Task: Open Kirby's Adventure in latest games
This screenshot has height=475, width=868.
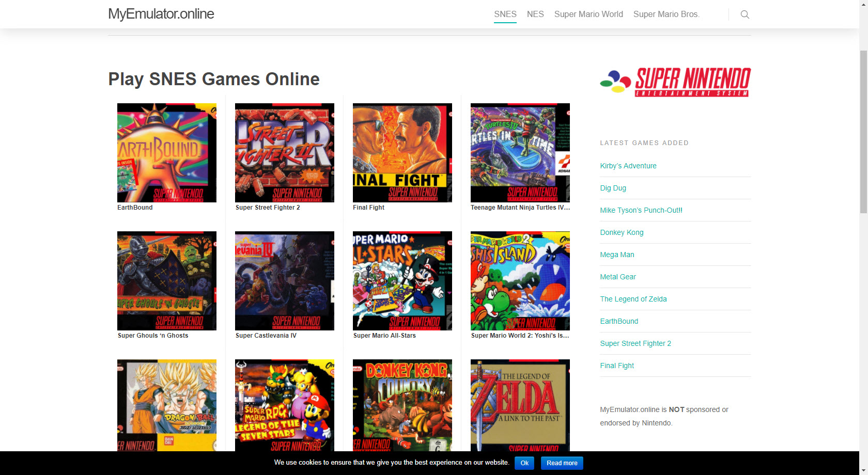Action: pos(628,166)
